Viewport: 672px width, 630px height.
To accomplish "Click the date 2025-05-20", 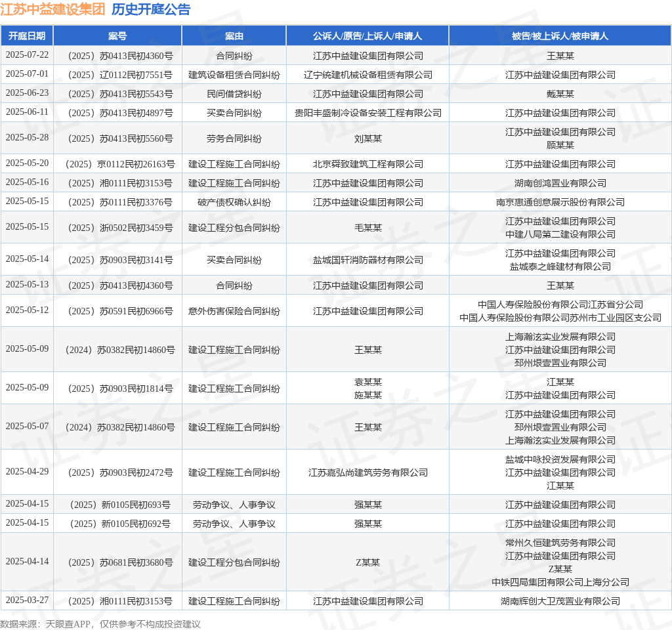I will [x=27, y=163].
